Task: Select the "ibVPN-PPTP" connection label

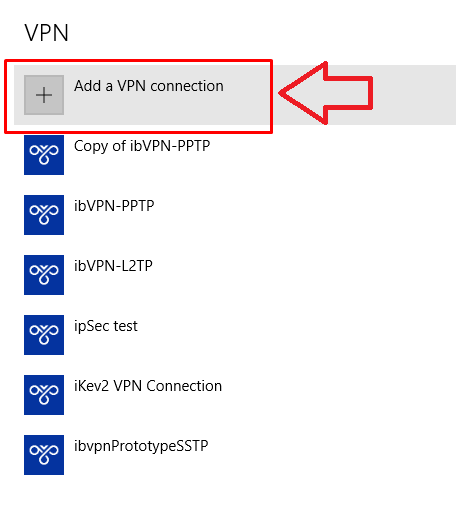Action: (x=114, y=206)
